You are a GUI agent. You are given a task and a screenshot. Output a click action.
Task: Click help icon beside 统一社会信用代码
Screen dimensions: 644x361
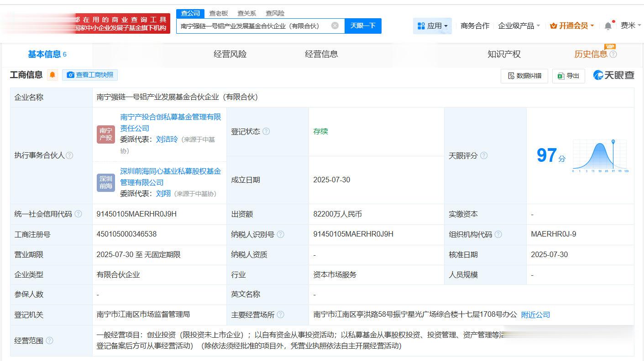78,214
